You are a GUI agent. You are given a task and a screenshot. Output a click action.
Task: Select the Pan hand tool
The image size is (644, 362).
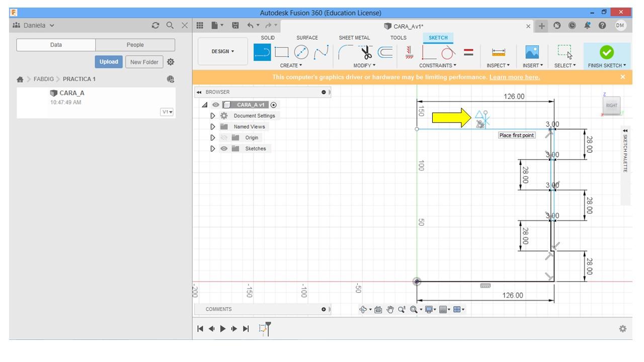coord(390,309)
